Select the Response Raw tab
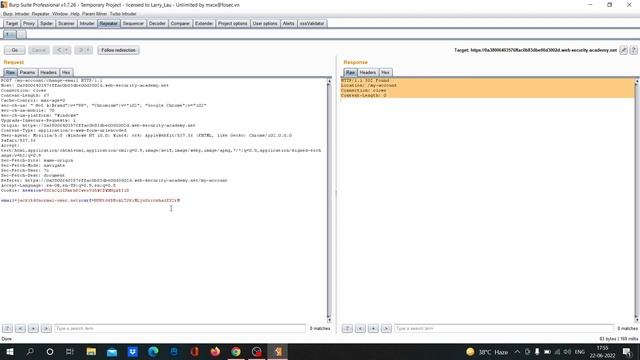The height and width of the screenshot is (360, 640). click(350, 72)
